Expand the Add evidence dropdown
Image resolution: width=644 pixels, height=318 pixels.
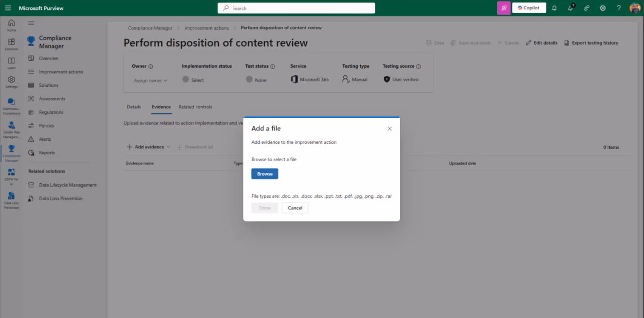click(x=148, y=147)
